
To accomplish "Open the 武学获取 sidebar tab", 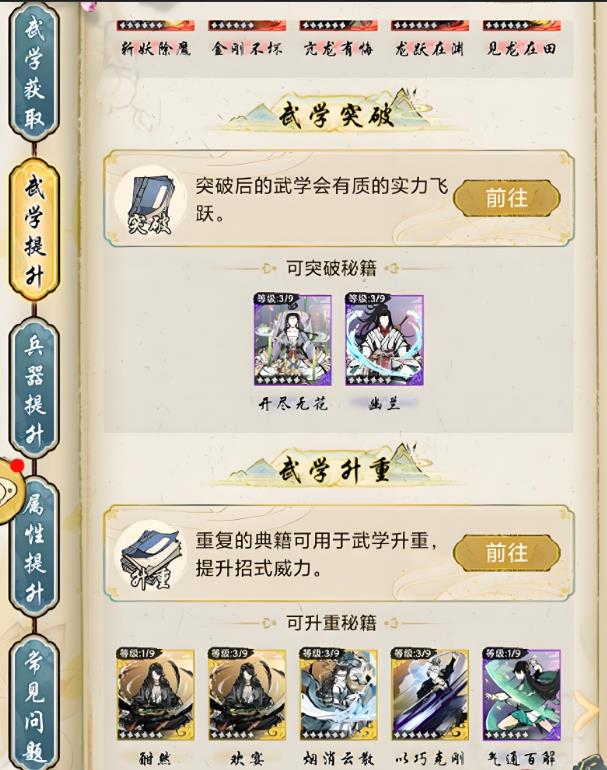I will tap(34, 73).
